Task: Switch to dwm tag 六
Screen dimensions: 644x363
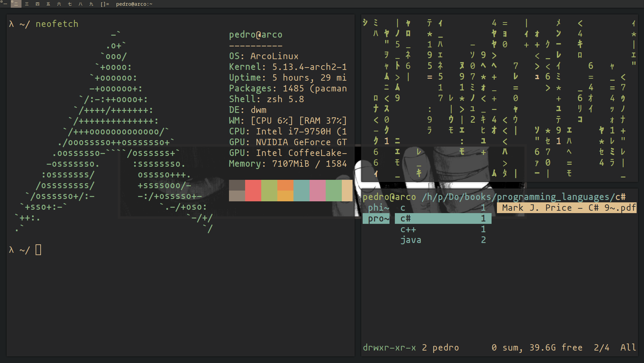Action: point(59,4)
